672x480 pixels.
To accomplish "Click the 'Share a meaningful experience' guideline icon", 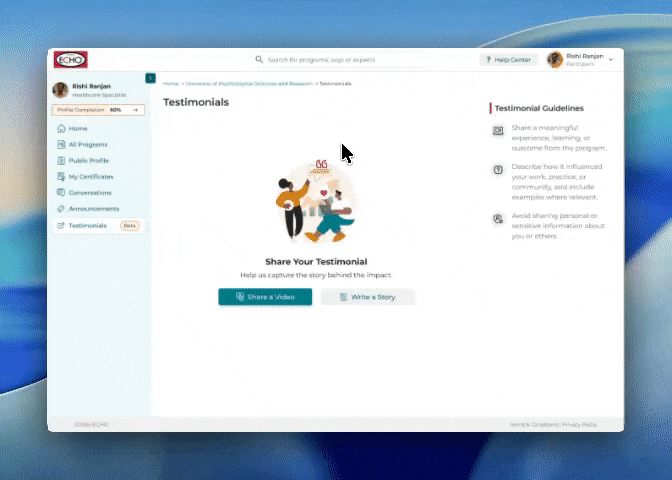I will tap(498, 131).
